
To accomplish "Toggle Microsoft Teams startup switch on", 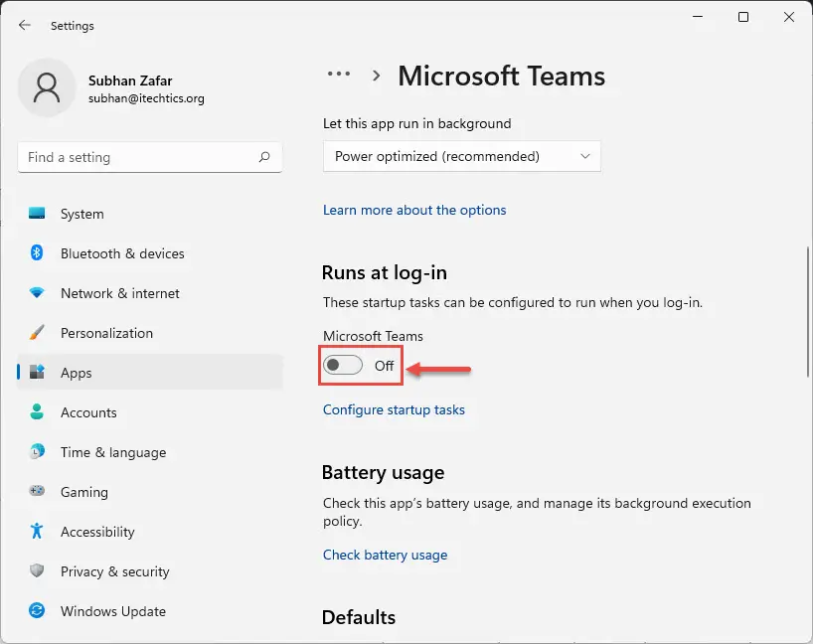I will 343,365.
